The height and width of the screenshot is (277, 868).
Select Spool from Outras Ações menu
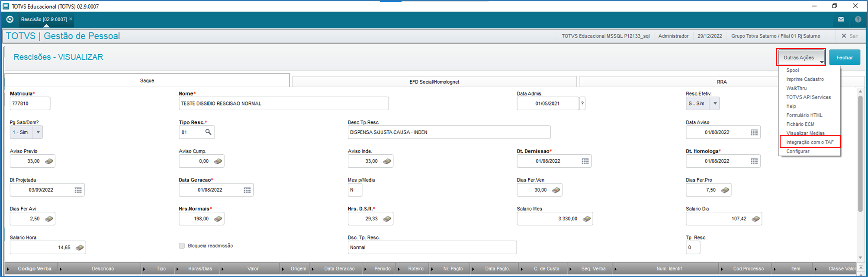tap(792, 70)
